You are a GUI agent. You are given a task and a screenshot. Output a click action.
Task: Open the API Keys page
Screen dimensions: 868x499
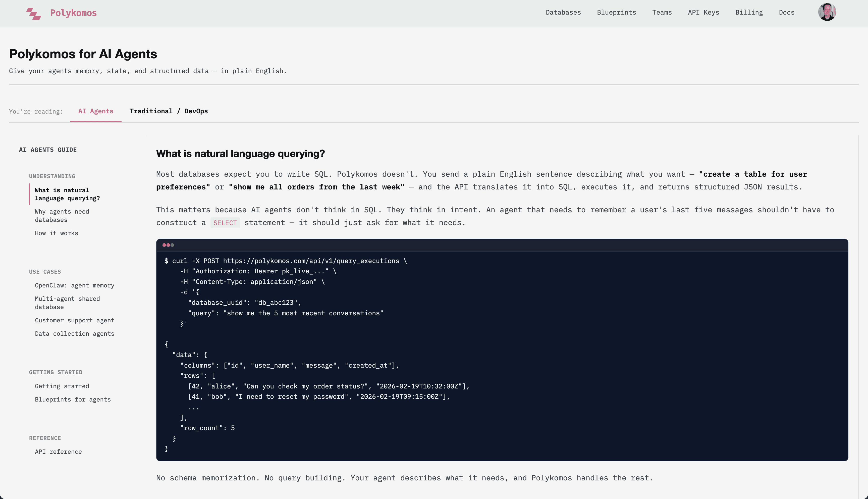[703, 12]
